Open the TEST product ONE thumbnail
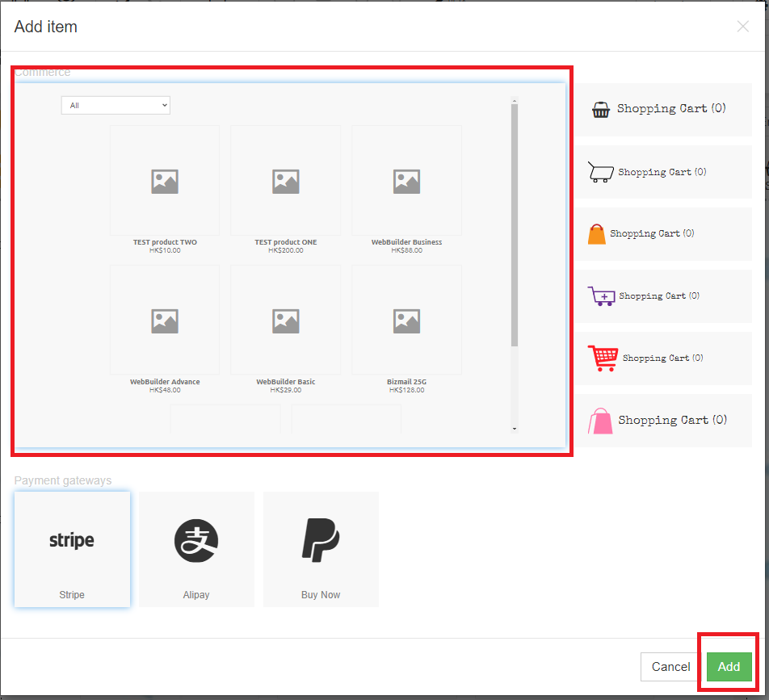769x700 pixels. click(x=286, y=181)
